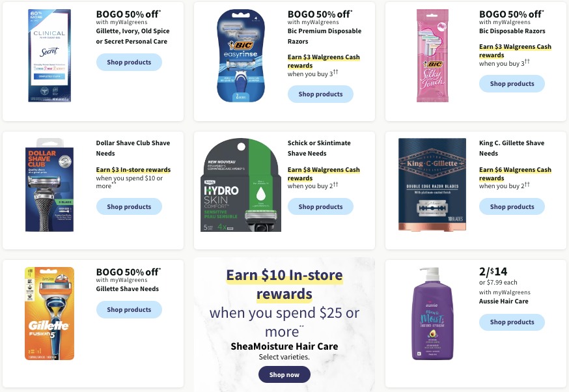
Task: Shop products for Bic Premium Disposable Razors
Action: point(320,94)
